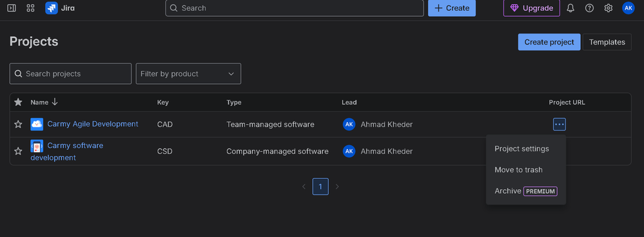The image size is (644, 237).
Task: Click the CSD key cell
Action: tap(164, 151)
